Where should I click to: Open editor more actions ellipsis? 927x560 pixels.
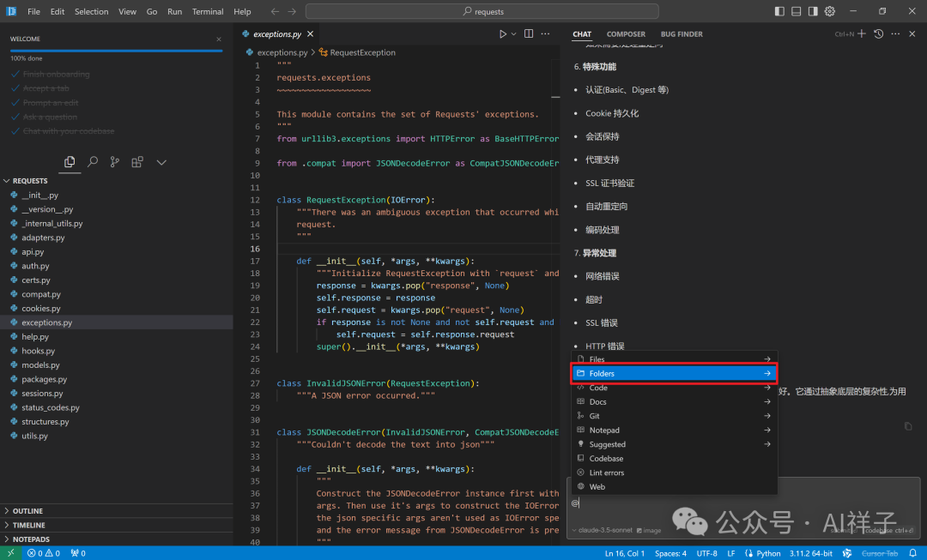[545, 34]
